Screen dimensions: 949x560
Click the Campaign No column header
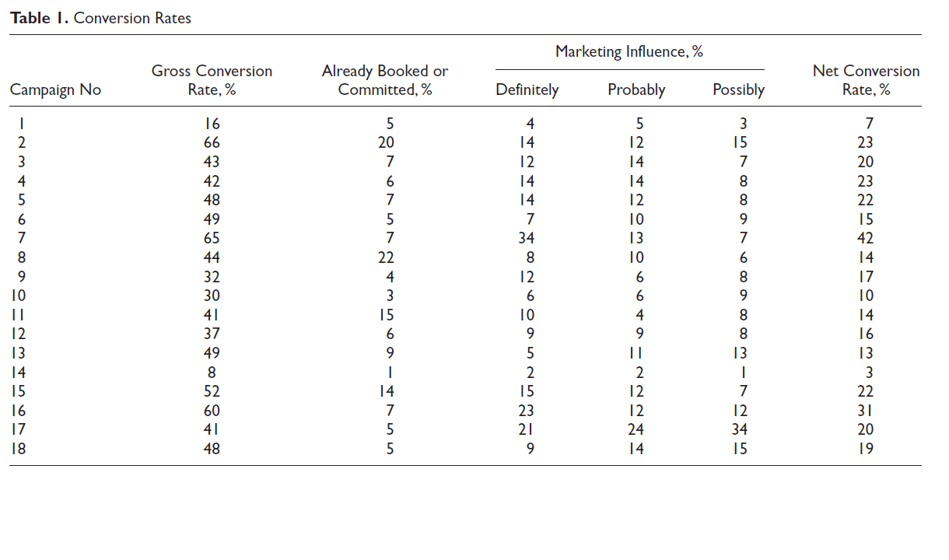(x=55, y=89)
